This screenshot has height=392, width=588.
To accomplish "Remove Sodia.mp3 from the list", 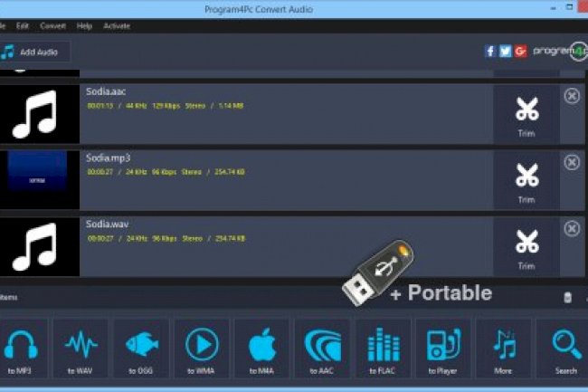I will 572,162.
